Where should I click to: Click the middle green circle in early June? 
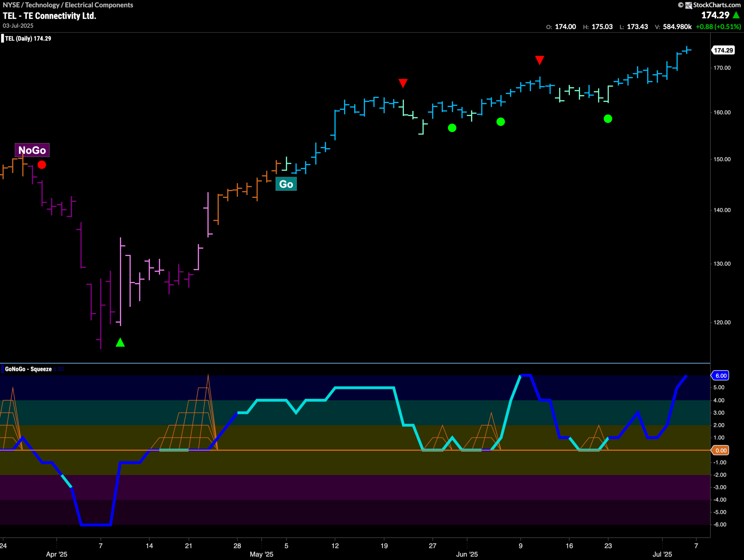500,122
